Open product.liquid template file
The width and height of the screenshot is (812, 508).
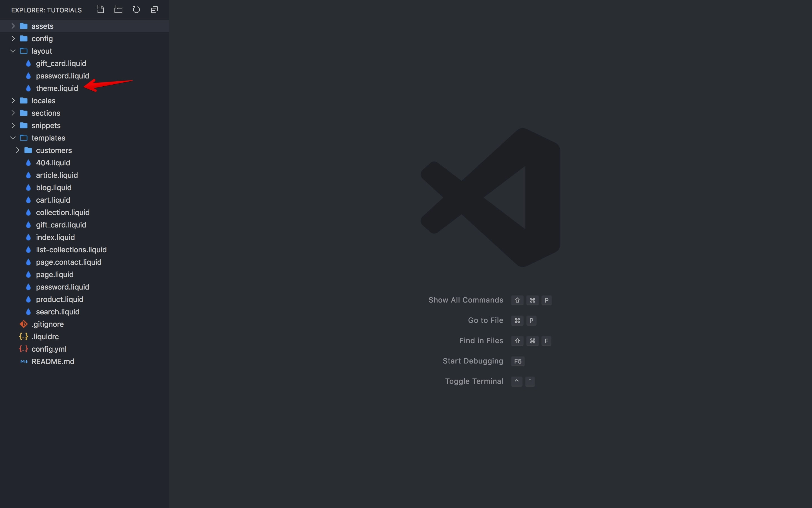pyautogui.click(x=59, y=299)
